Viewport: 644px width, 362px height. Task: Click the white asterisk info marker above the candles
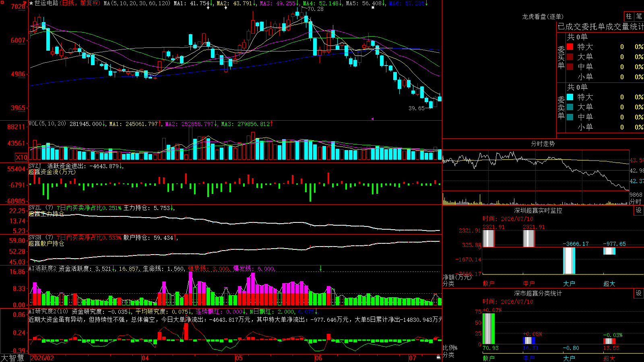[x=373, y=8]
